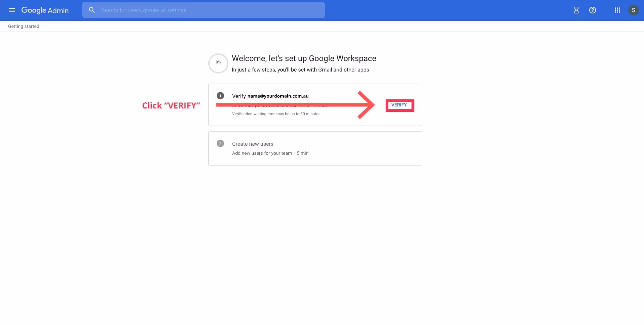Click the 'Welcome, let's set up Google Workspace' heading
The height and width of the screenshot is (325, 644).
point(304,58)
